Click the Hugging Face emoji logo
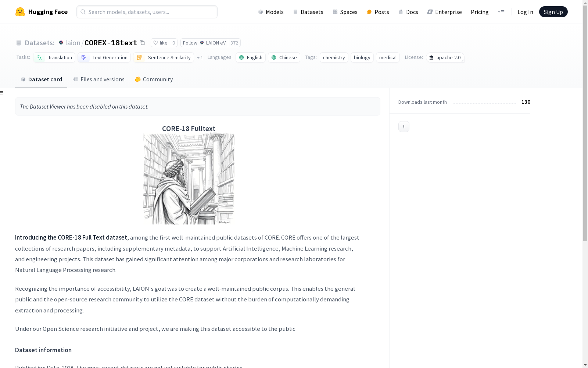This screenshot has width=588, height=368. pos(20,12)
